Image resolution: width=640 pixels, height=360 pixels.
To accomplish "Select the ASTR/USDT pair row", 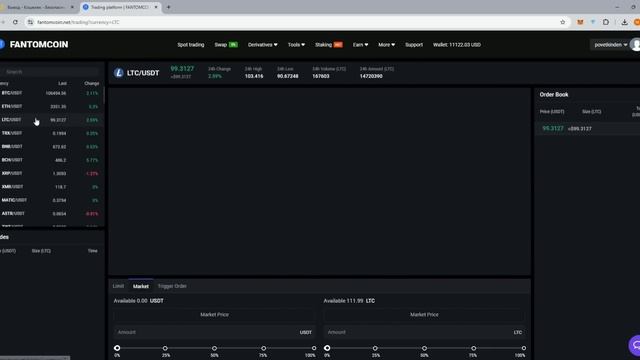I will pyautogui.click(x=51, y=213).
